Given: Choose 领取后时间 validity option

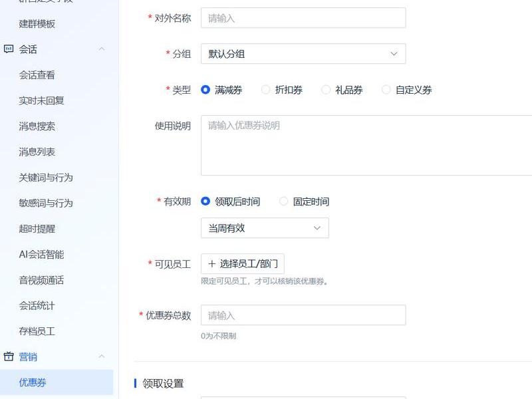Looking at the screenshot, I should click(205, 201).
